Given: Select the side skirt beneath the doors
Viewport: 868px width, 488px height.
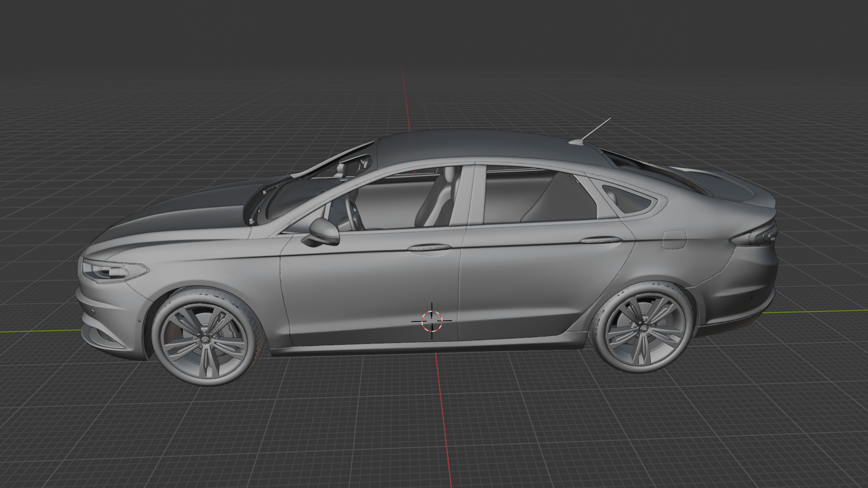Looking at the screenshot, I should pos(429,346).
